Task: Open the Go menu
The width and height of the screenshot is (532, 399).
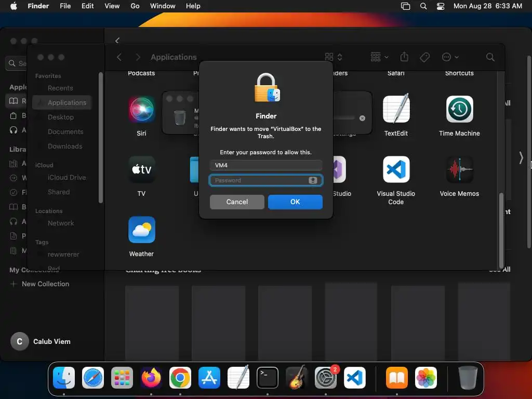Action: tap(135, 6)
